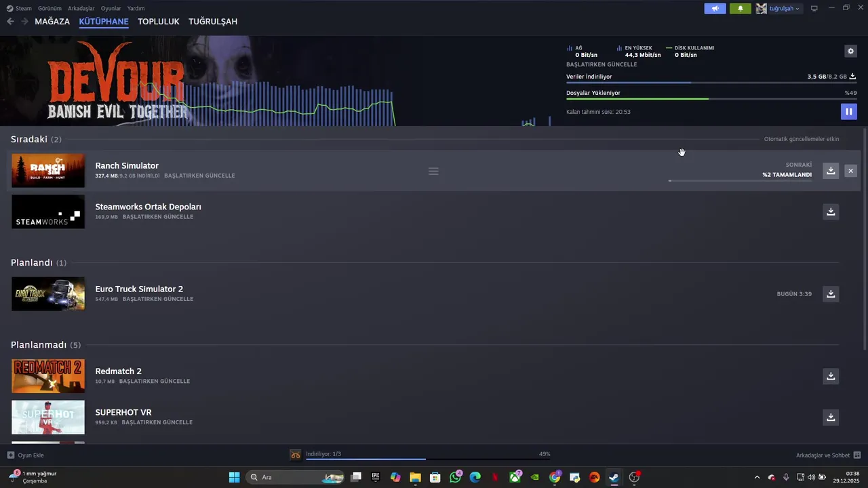Open the weather widget 1 mm yağmur
Image resolution: width=868 pixels, height=488 pixels.
(x=32, y=476)
